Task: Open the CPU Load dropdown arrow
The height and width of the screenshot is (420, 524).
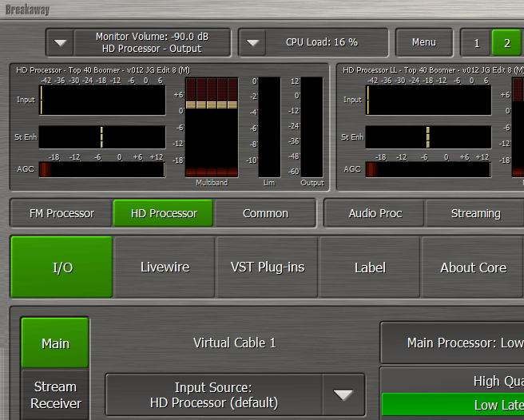Action: tap(252, 43)
